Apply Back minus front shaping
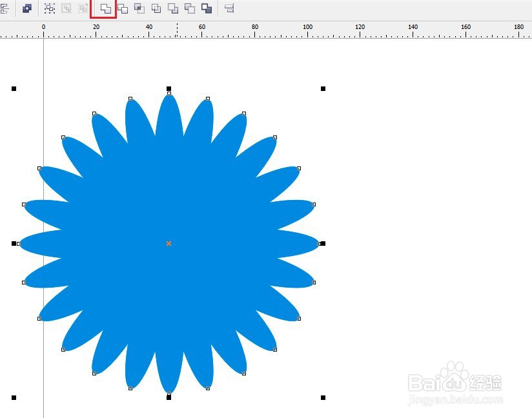The image size is (532, 418). pyautogui.click(x=190, y=8)
